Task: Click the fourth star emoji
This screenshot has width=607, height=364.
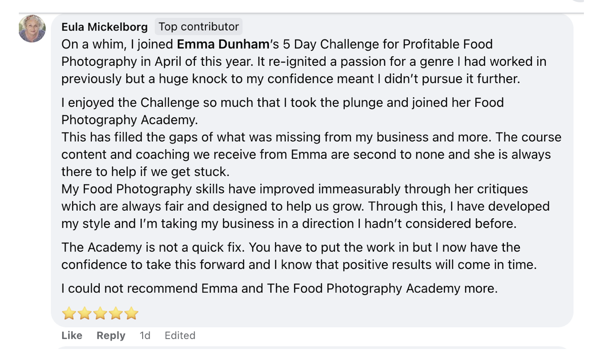Action: pos(115,313)
